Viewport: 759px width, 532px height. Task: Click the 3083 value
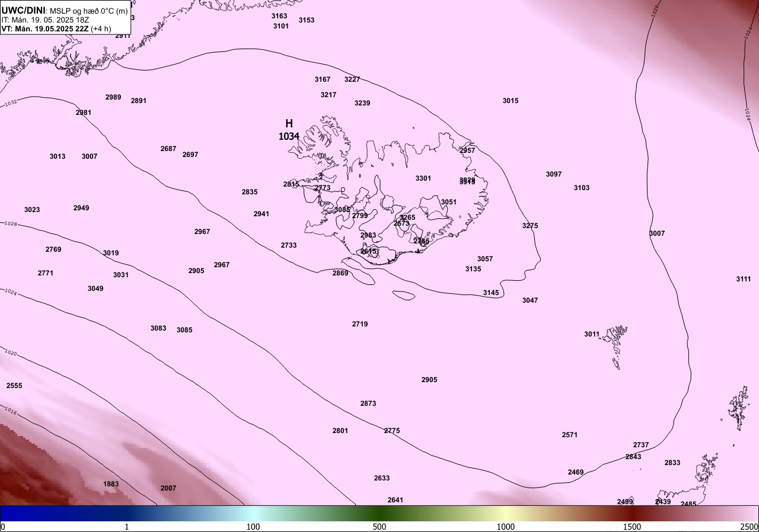point(158,328)
